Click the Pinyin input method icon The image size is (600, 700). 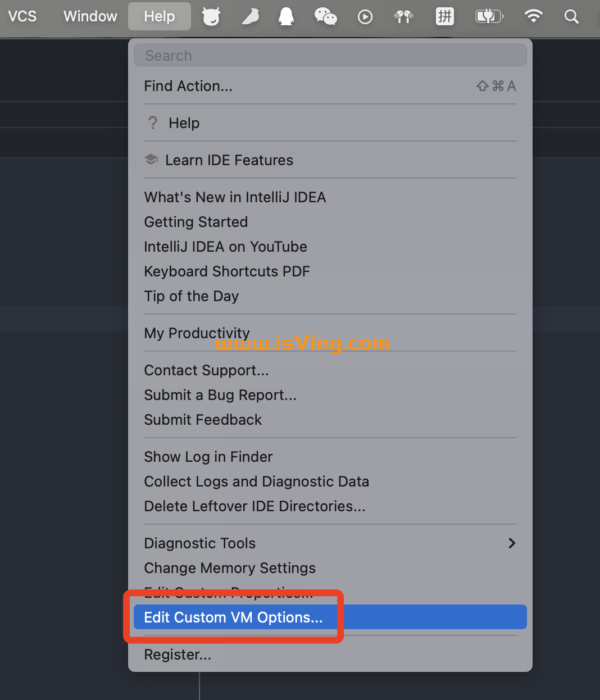[444, 17]
